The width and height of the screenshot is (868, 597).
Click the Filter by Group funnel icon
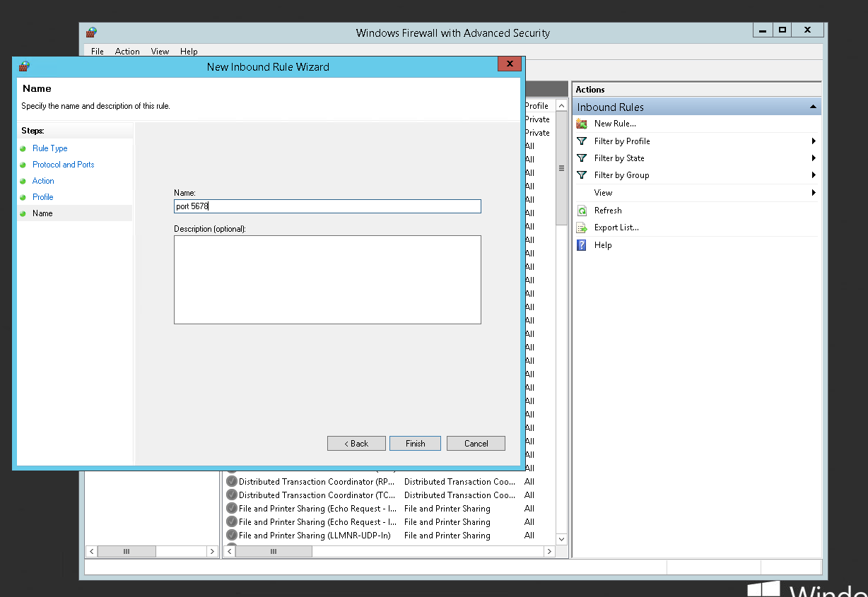click(x=582, y=175)
